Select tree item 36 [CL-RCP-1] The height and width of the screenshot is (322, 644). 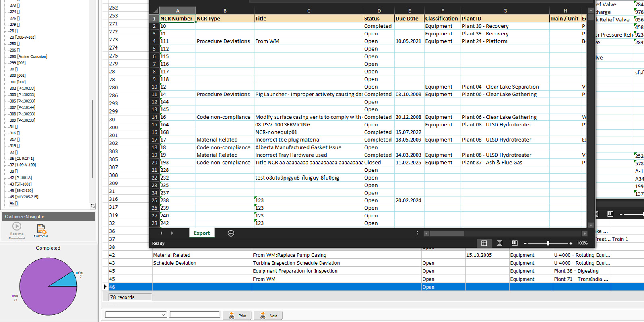(x=22, y=159)
